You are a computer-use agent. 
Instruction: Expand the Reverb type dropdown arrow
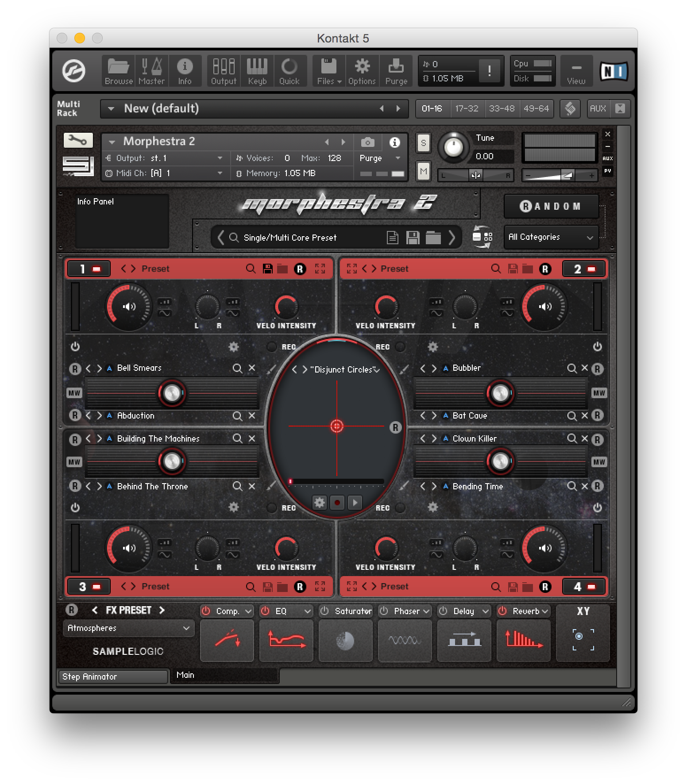(x=545, y=611)
